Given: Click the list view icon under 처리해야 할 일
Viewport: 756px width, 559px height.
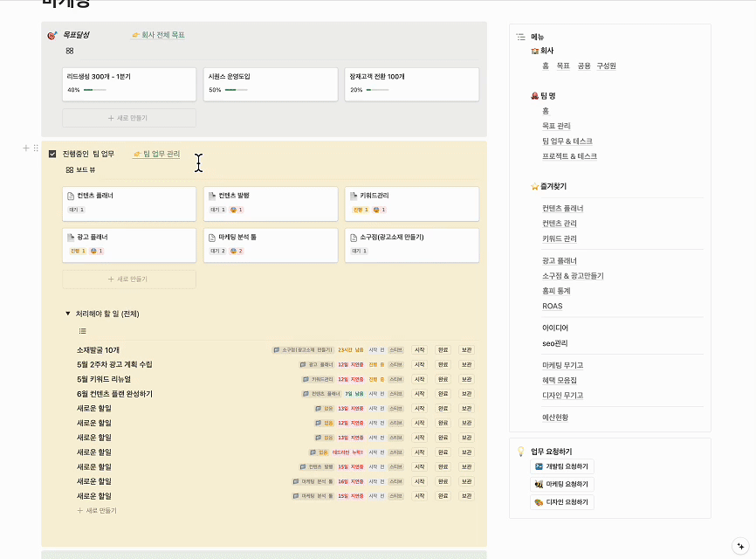Looking at the screenshot, I should [x=83, y=331].
